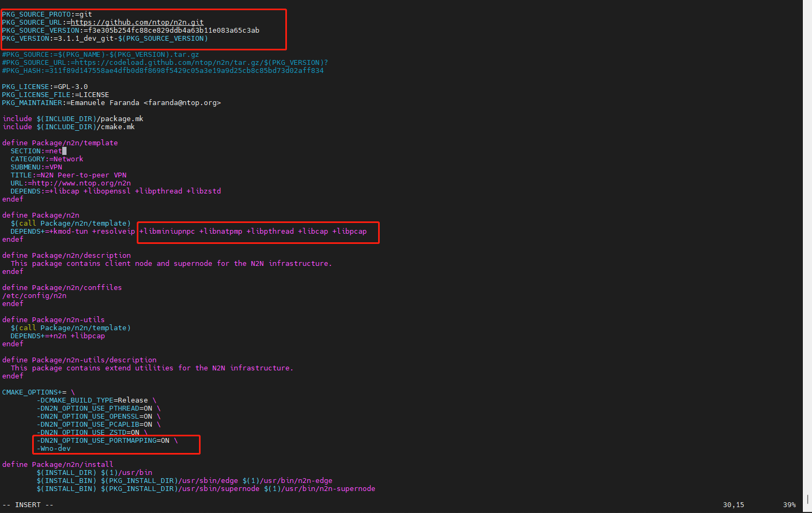Click the URL www.ntop.org/n2n line
Viewport: 812px width, 513px height.
pos(71,183)
